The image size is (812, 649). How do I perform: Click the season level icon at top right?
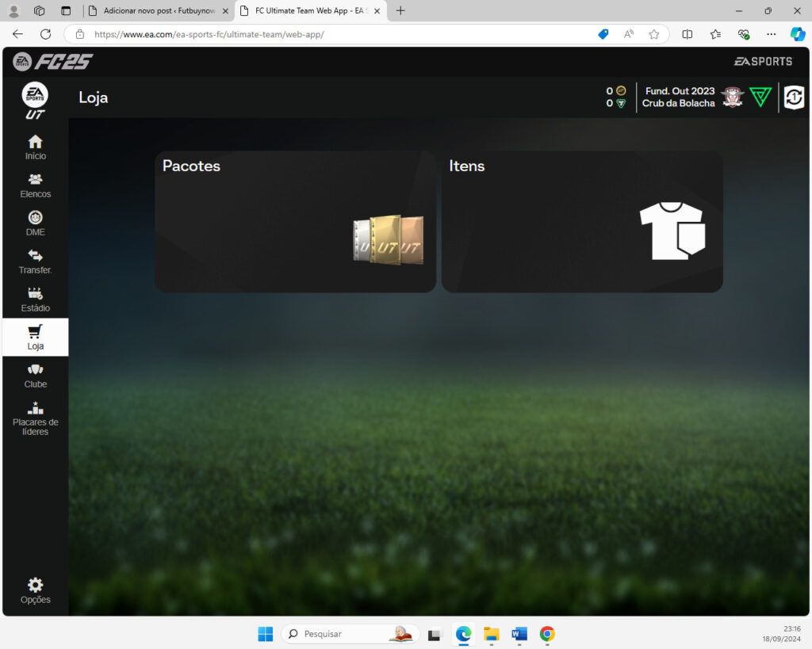coord(794,97)
